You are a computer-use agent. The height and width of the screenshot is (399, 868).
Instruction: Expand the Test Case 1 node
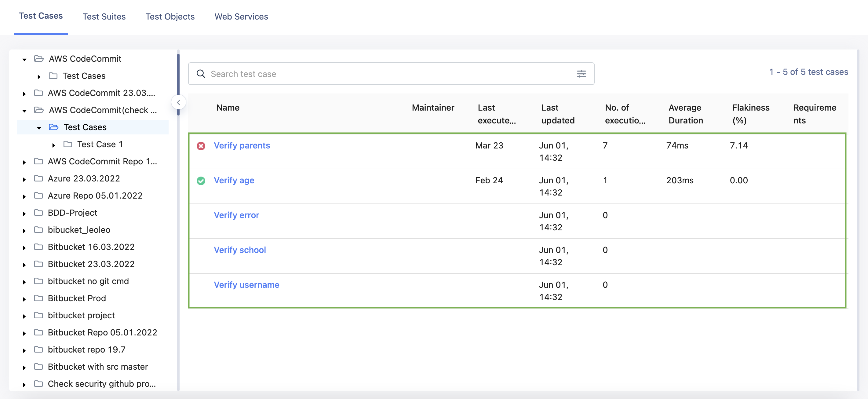click(x=53, y=145)
